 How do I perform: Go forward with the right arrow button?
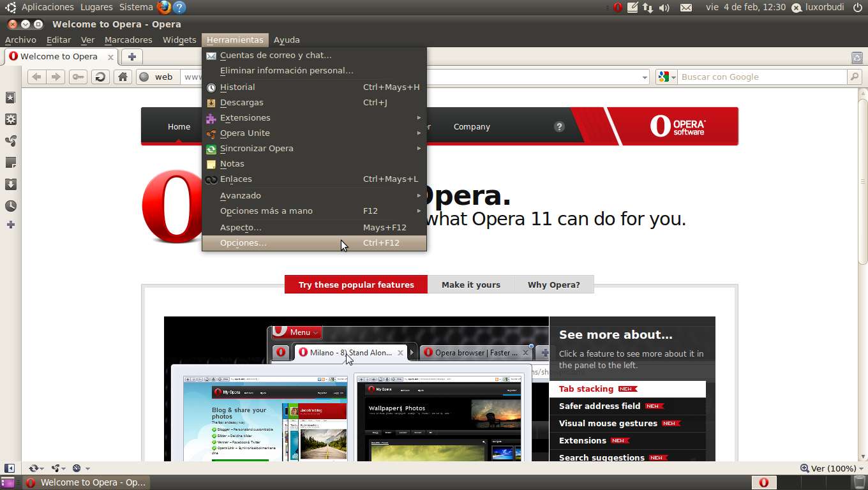(56, 77)
